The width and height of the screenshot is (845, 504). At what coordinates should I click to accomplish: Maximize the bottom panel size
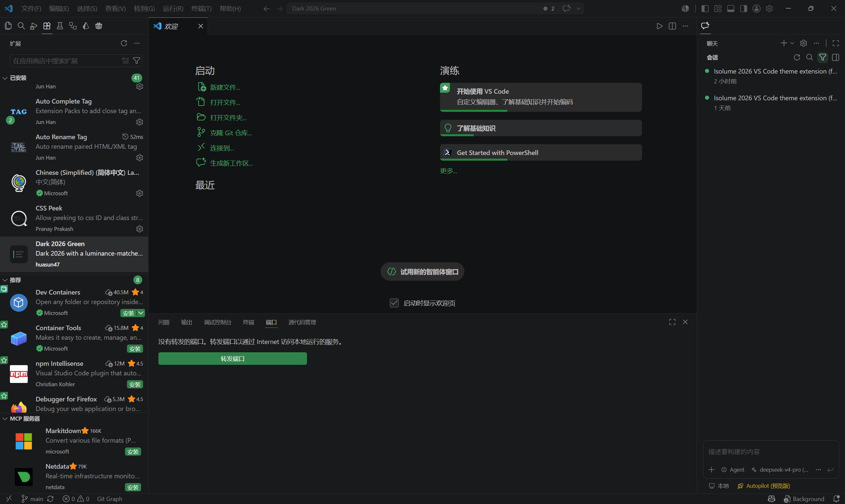(672, 322)
